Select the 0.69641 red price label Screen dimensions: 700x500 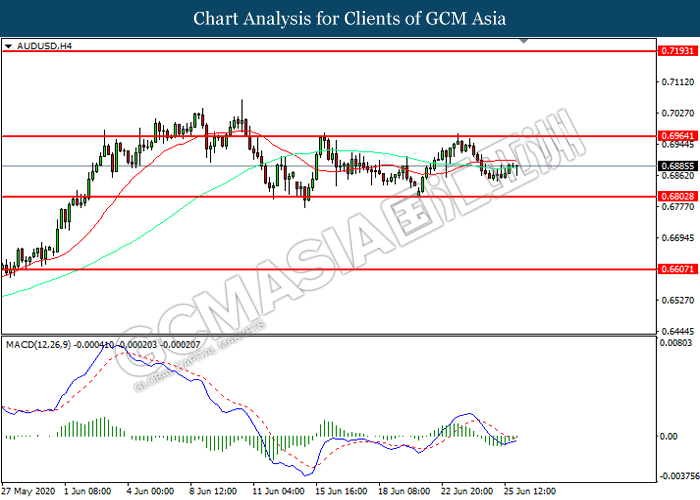pos(677,136)
